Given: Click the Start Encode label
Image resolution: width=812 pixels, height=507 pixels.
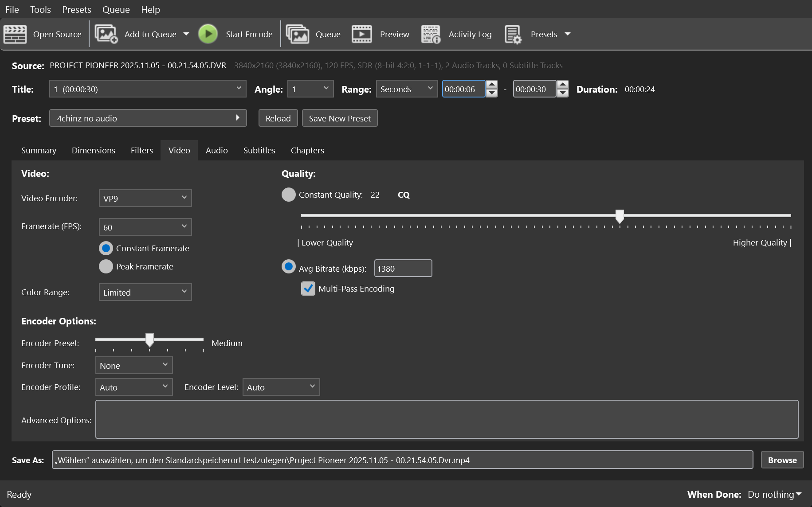Looking at the screenshot, I should [x=249, y=34].
